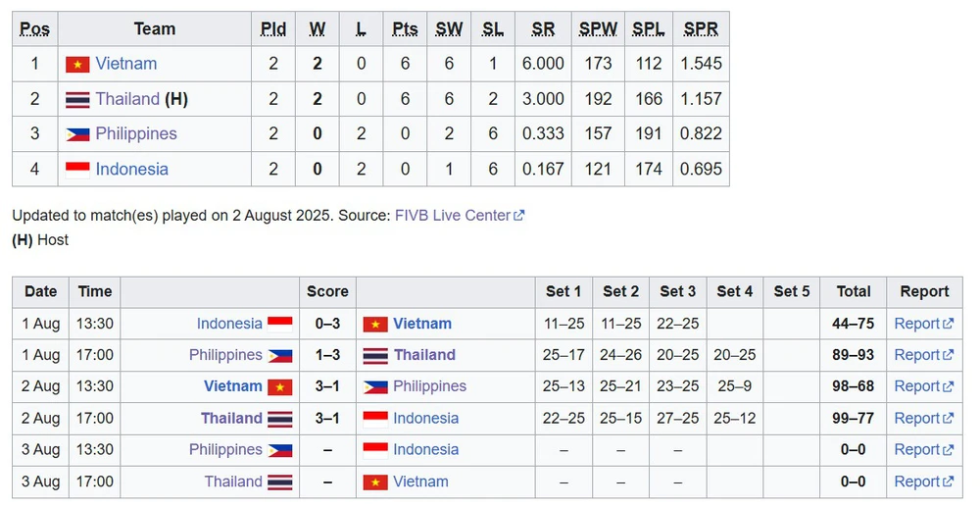Click the Indonesia flag in standings row four
Screen dimensions: 980x507
click(x=77, y=170)
